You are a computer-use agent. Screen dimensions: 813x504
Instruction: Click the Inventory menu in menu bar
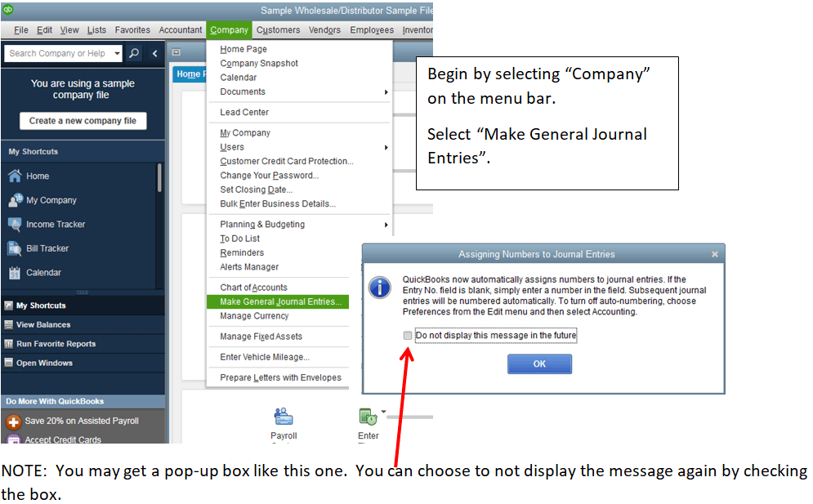418,30
